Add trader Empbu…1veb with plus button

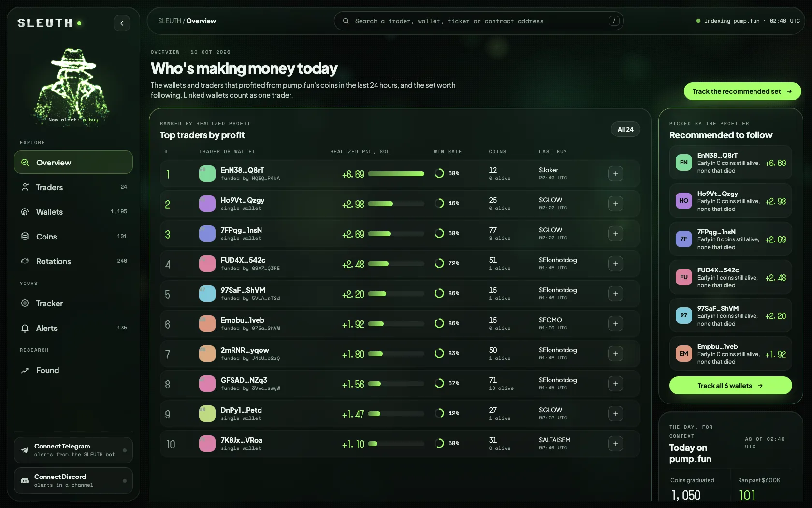(616, 324)
